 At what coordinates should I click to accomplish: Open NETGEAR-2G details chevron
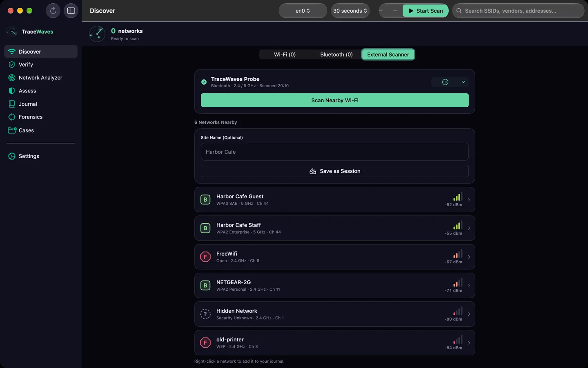469,285
